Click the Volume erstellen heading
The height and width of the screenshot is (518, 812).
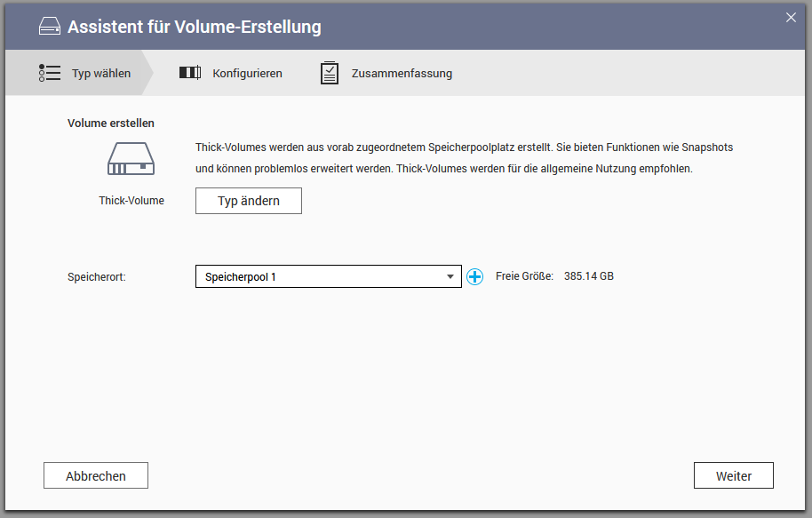point(111,124)
